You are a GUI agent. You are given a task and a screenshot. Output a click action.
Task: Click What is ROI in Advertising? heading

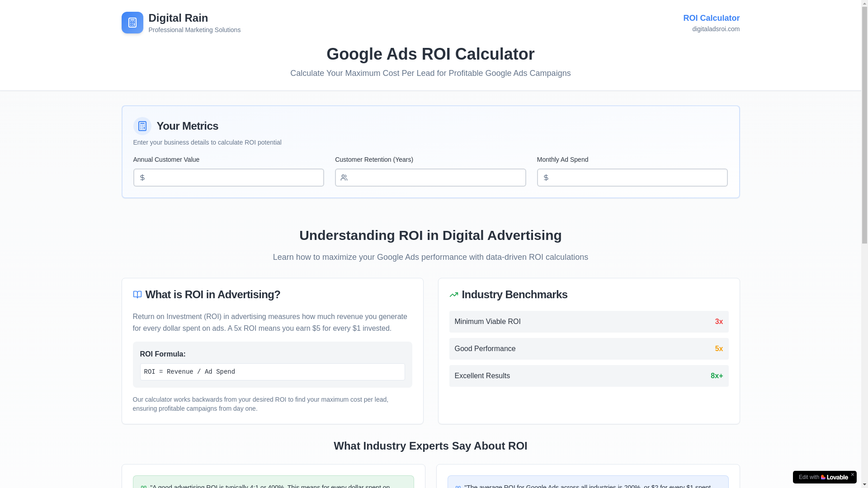click(212, 295)
